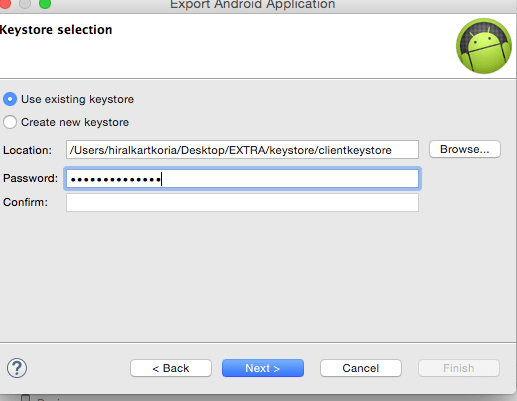Select the Create new keystore option

(10, 122)
